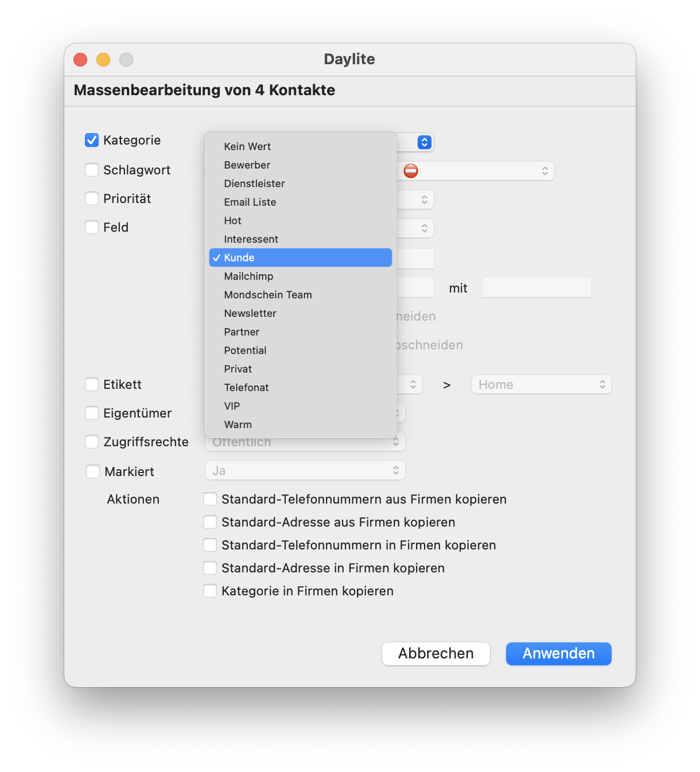The image size is (700, 772).
Task: Enable the Schlagwort checkbox
Action: click(x=92, y=170)
